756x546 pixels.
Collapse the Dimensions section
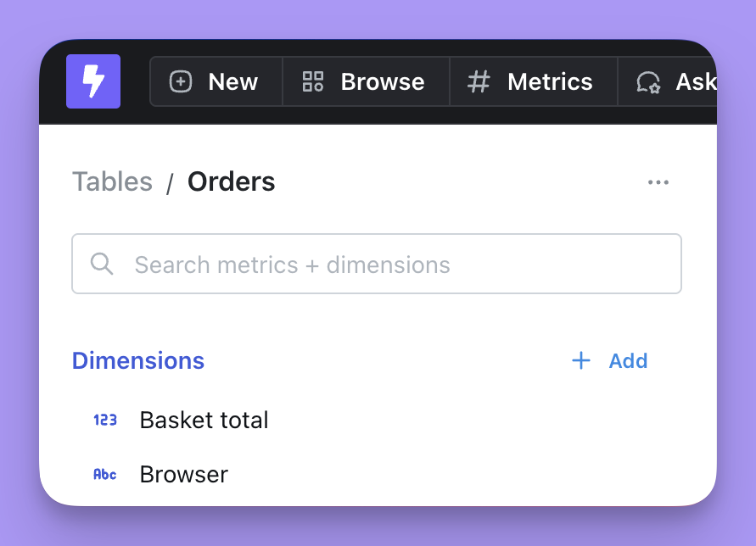click(x=137, y=360)
